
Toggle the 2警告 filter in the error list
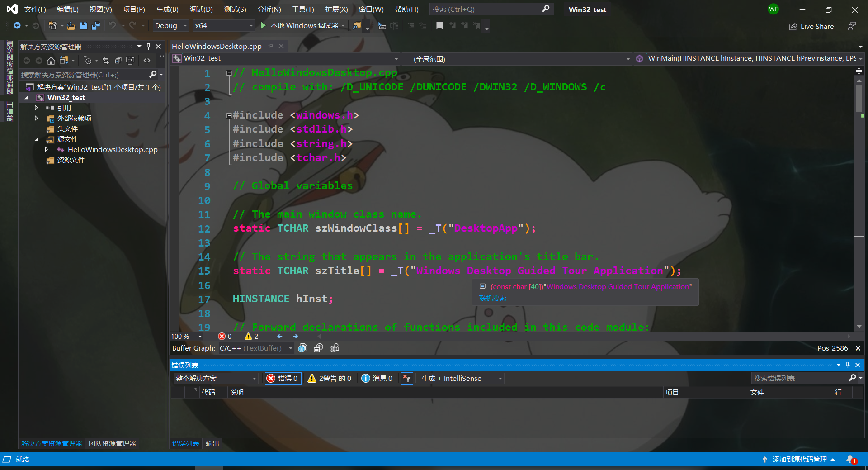pyautogui.click(x=330, y=378)
